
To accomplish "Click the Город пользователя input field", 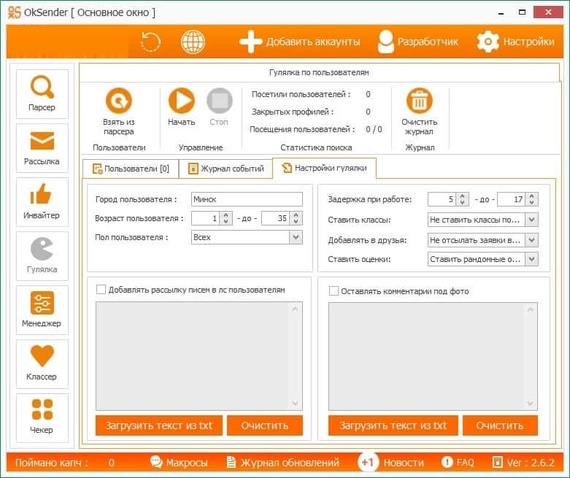I will [x=247, y=199].
